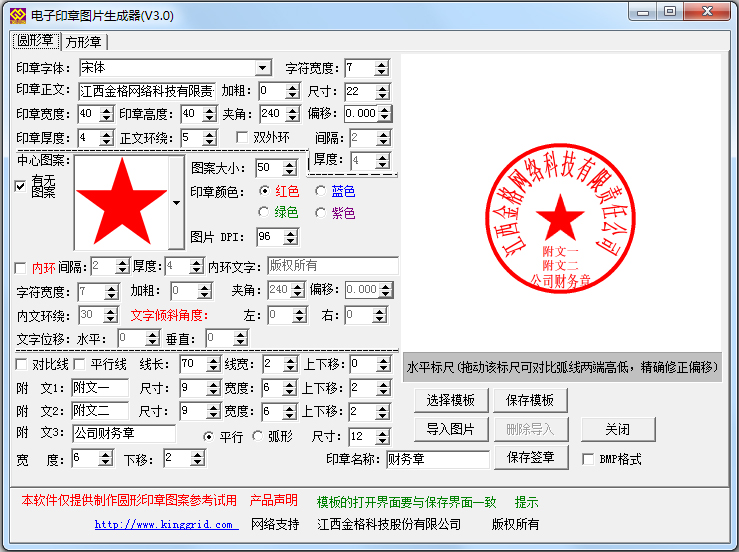Image resolution: width=739 pixels, height=552 pixels.
Task: Click the 网络支持 text
Action: 275,524
